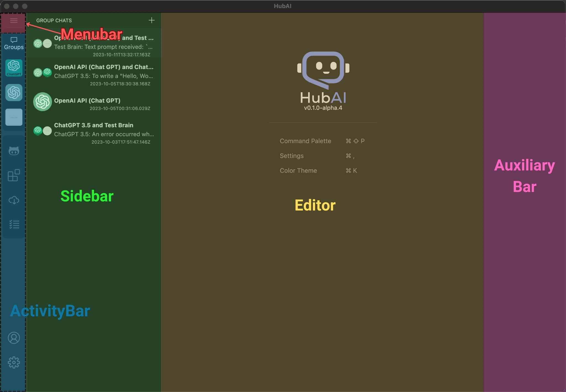Open the settings gear icon

click(x=14, y=362)
